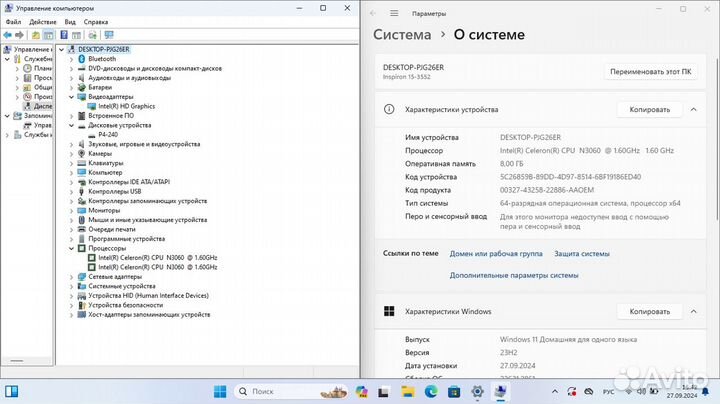
Task: Open Microsoft Store from the taskbar
Action: (x=454, y=392)
